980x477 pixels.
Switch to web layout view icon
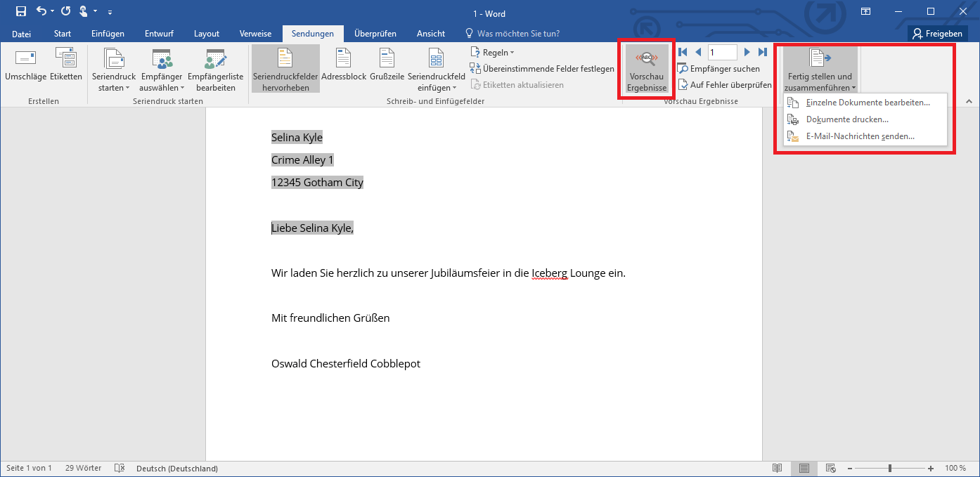pos(830,469)
